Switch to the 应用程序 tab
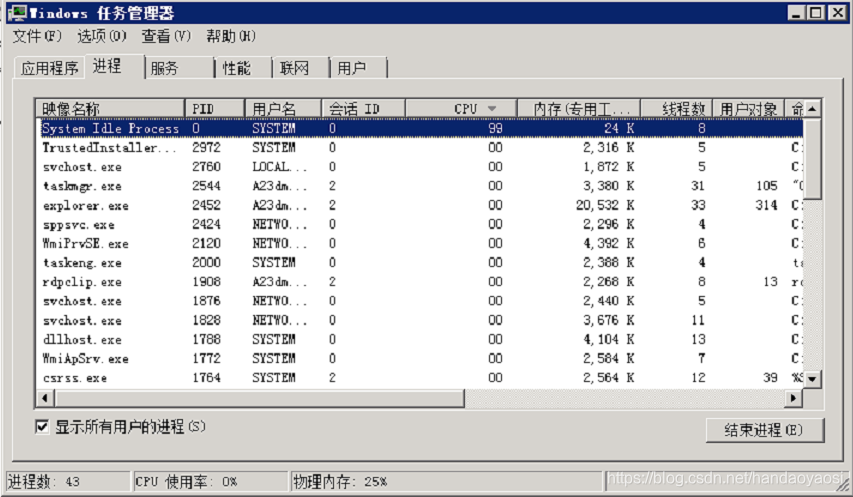 click(x=50, y=68)
